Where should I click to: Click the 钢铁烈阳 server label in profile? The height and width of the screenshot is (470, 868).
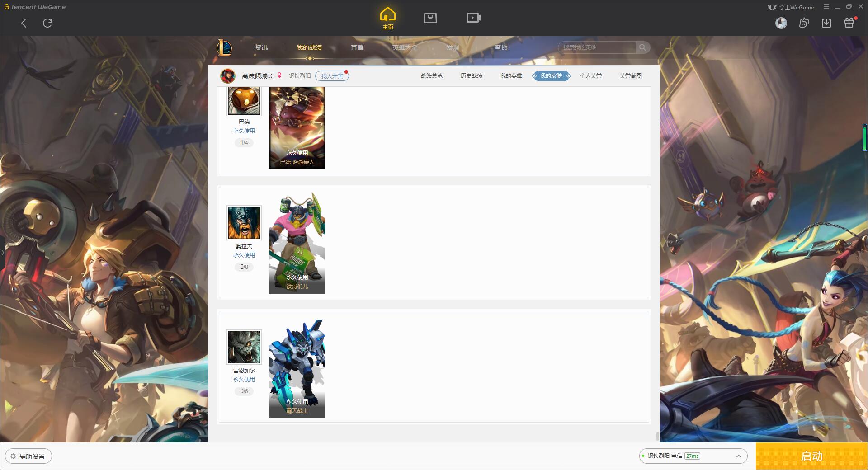coord(300,76)
